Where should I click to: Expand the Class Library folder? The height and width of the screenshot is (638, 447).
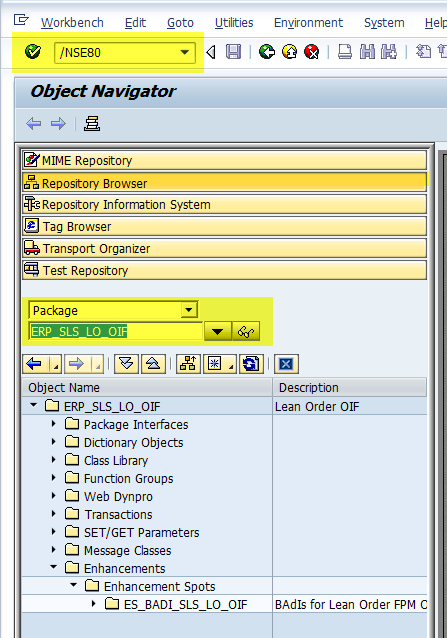click(53, 459)
